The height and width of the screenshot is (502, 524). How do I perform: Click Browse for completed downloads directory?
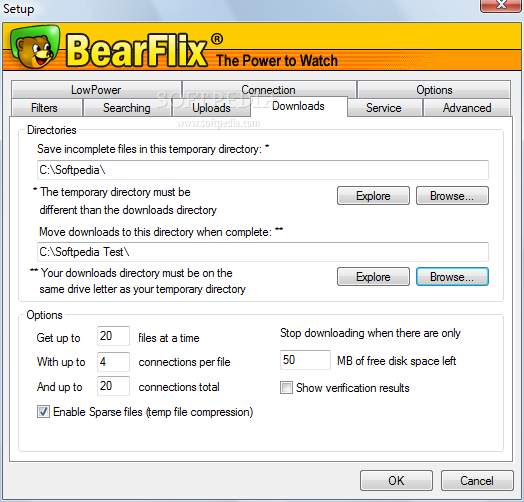coord(452,277)
